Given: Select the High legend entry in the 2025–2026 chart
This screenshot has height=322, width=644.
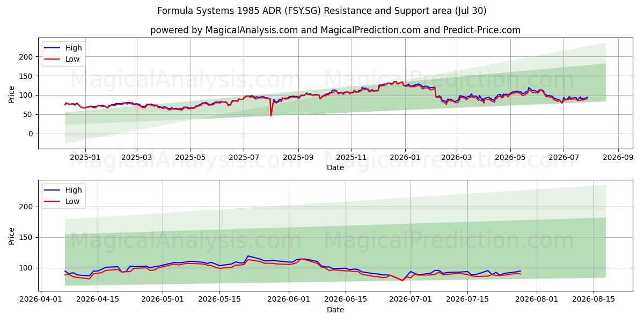Looking at the screenshot, I should pyautogui.click(x=63, y=48).
